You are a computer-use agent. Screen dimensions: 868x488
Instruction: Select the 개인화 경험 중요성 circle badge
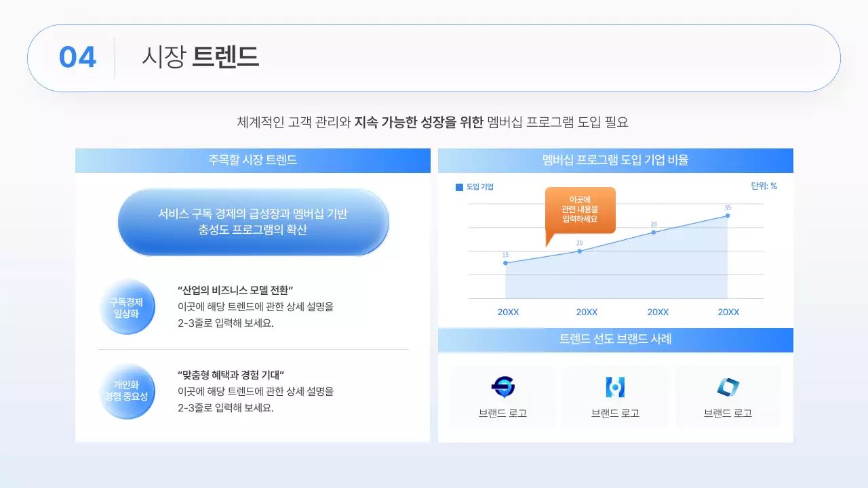[127, 391]
